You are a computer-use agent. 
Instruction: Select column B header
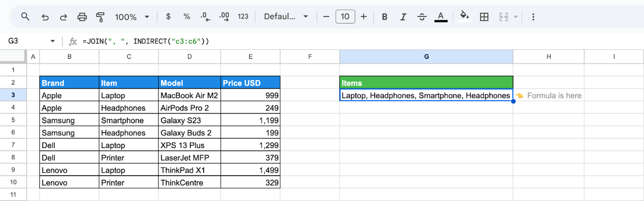point(69,57)
